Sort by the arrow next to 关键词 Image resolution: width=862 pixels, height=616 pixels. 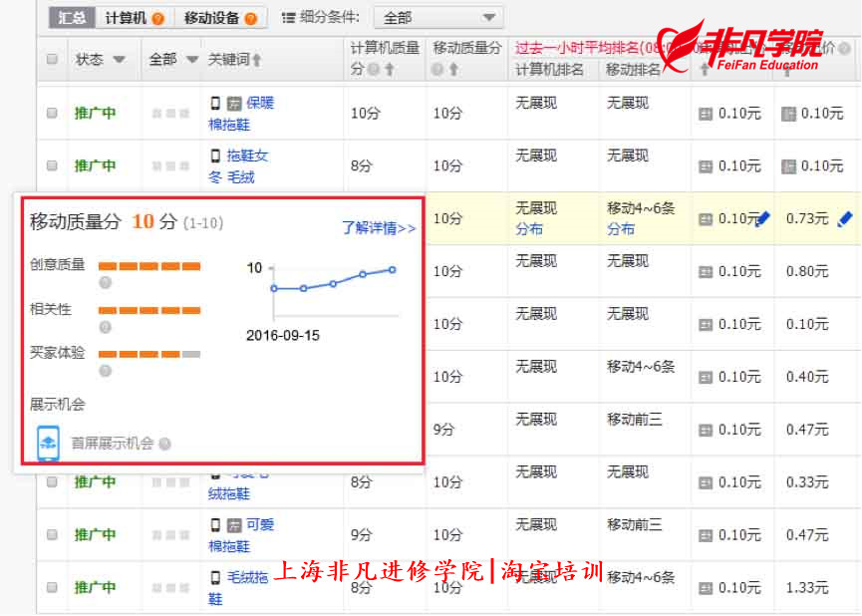point(257,60)
